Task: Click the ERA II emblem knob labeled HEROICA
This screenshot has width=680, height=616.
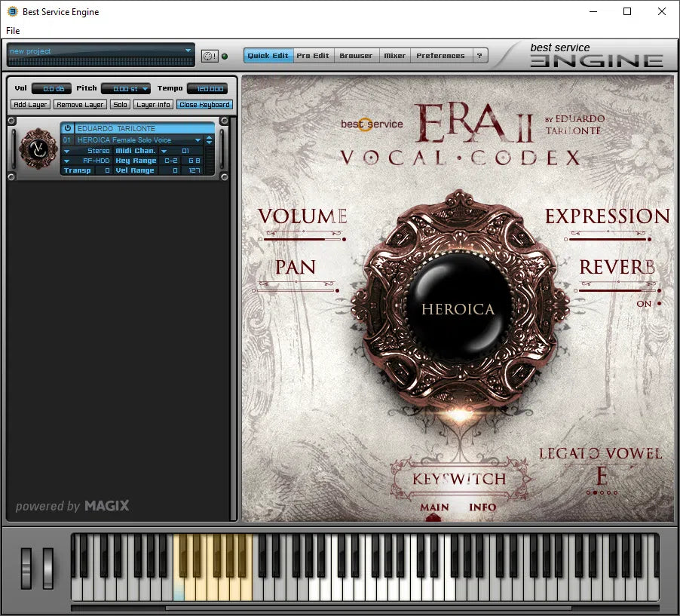Action: (458, 308)
